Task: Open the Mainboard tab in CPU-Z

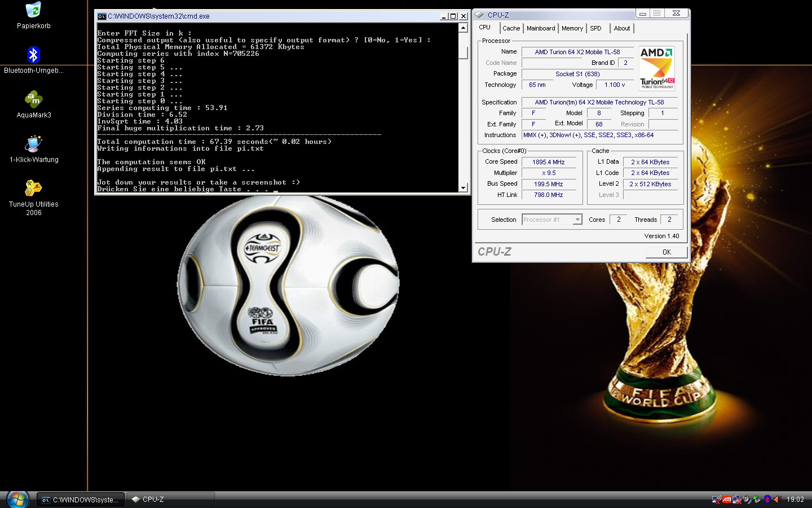Action: click(541, 28)
